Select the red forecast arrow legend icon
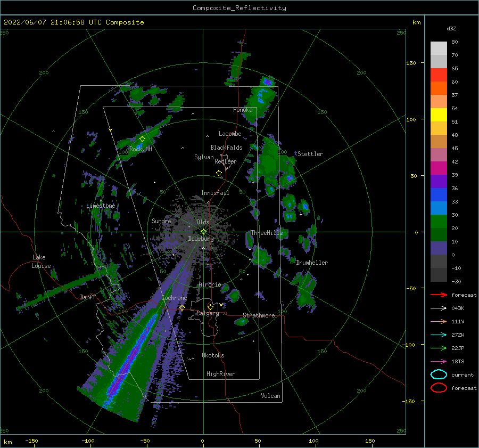The width and height of the screenshot is (479, 448). [439, 295]
